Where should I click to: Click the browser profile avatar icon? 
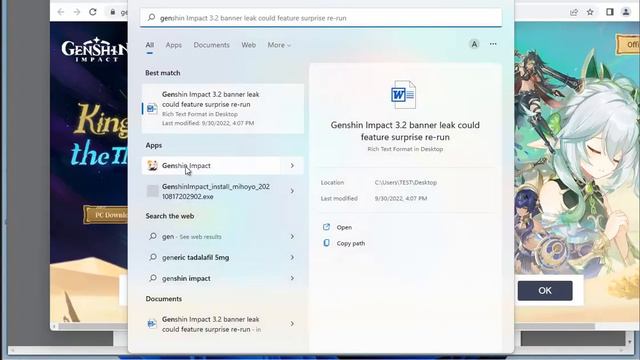[x=626, y=12]
